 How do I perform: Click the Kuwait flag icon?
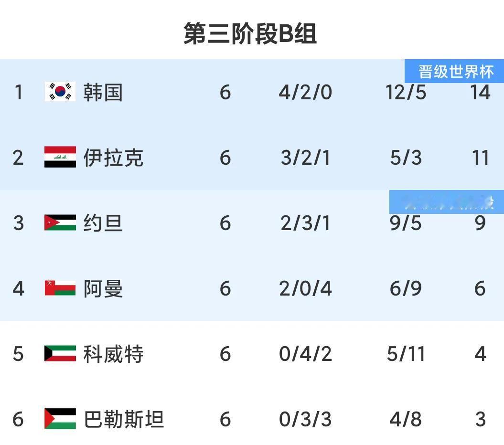click(60, 353)
